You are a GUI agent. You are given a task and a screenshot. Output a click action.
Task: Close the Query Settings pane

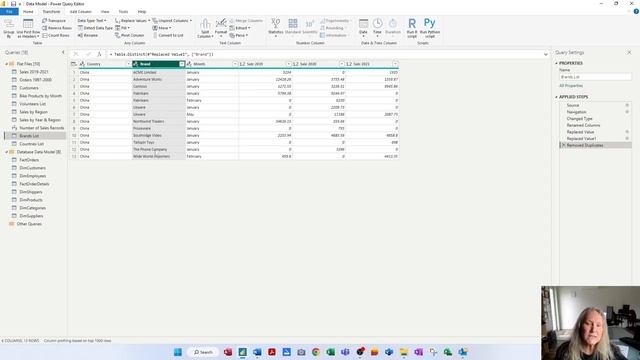[629, 52]
